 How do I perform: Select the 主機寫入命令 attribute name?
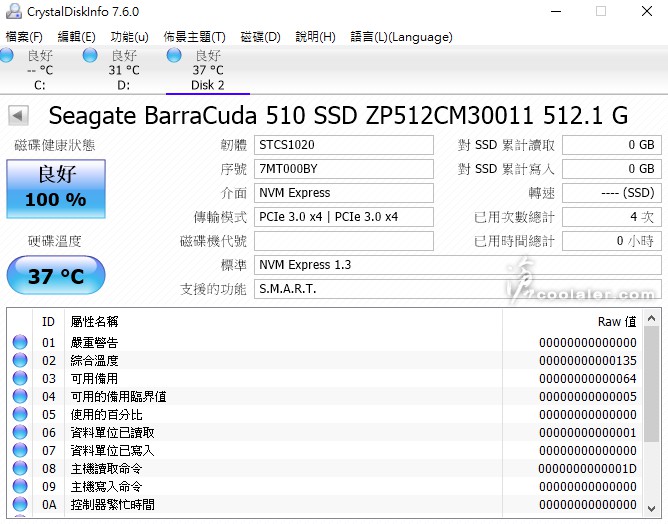pyautogui.click(x=107, y=487)
